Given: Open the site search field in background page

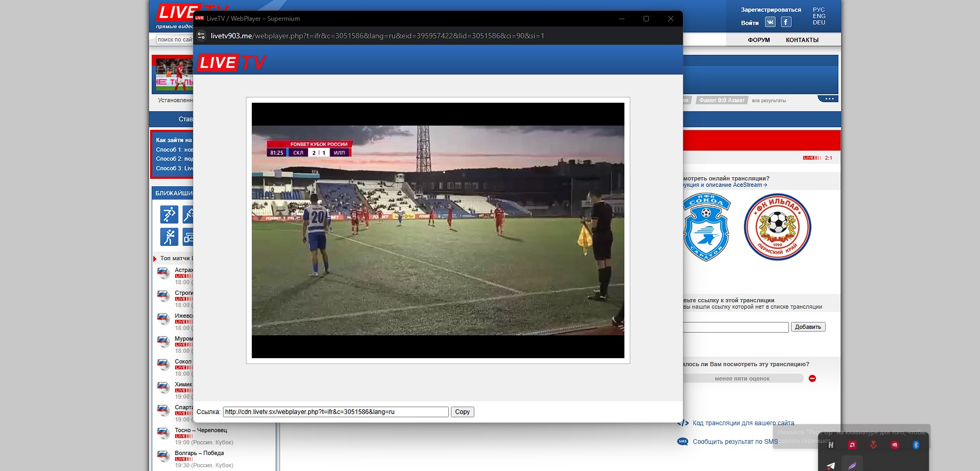Looking at the screenshot, I should click(x=175, y=39).
